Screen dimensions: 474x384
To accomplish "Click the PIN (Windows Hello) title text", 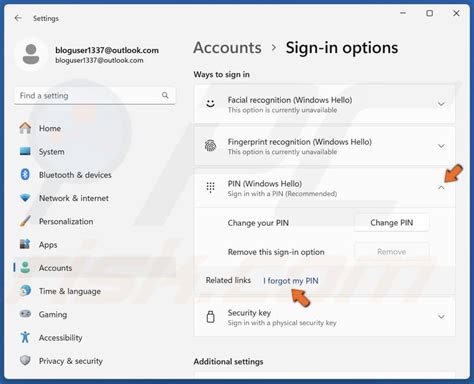I will [x=265, y=184].
